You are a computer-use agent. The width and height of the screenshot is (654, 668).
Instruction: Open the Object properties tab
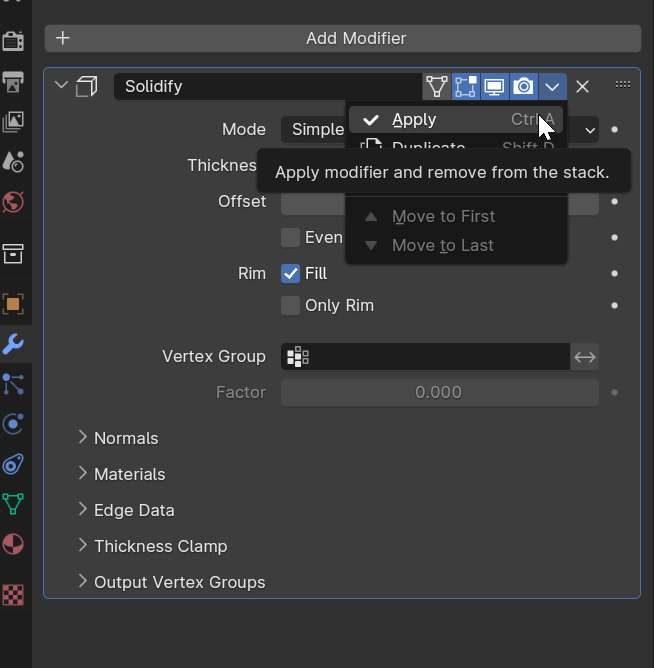click(x=13, y=304)
